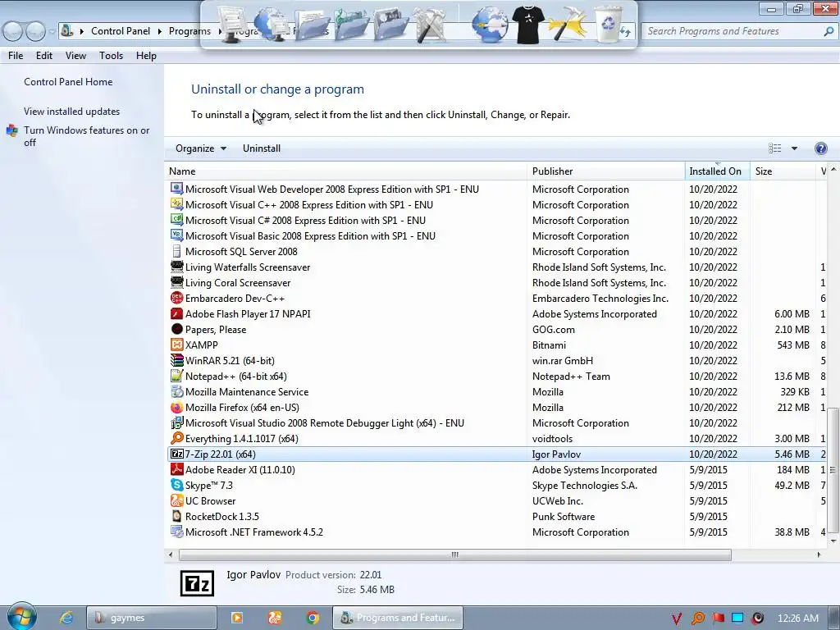This screenshot has height=630, width=840.
Task: Open Chrome from the taskbar
Action: 313,618
